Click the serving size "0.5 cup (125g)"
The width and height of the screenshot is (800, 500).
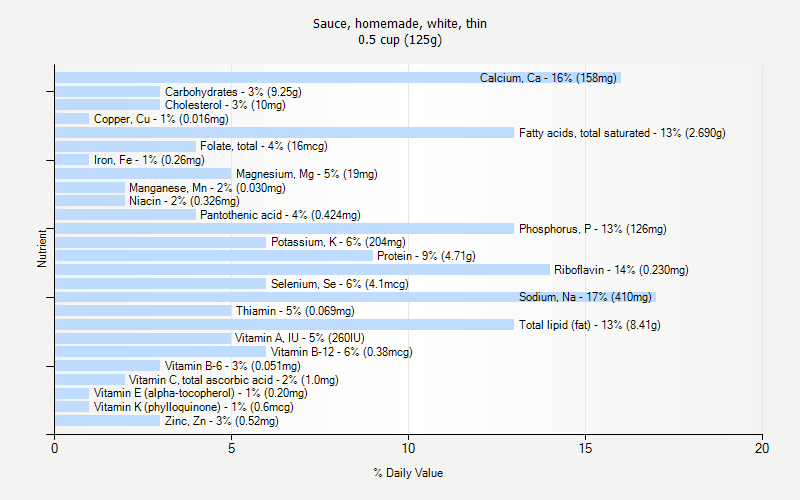(x=399, y=40)
